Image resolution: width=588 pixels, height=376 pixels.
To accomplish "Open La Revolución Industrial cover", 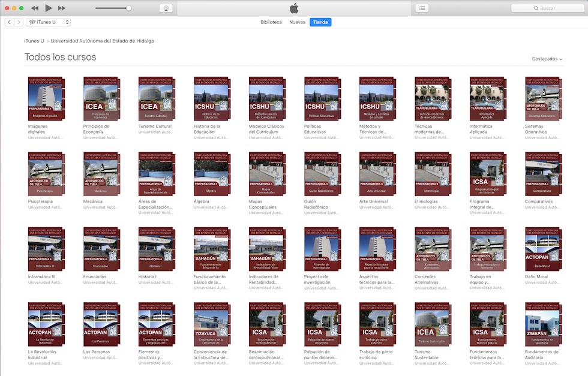I will 46,324.
